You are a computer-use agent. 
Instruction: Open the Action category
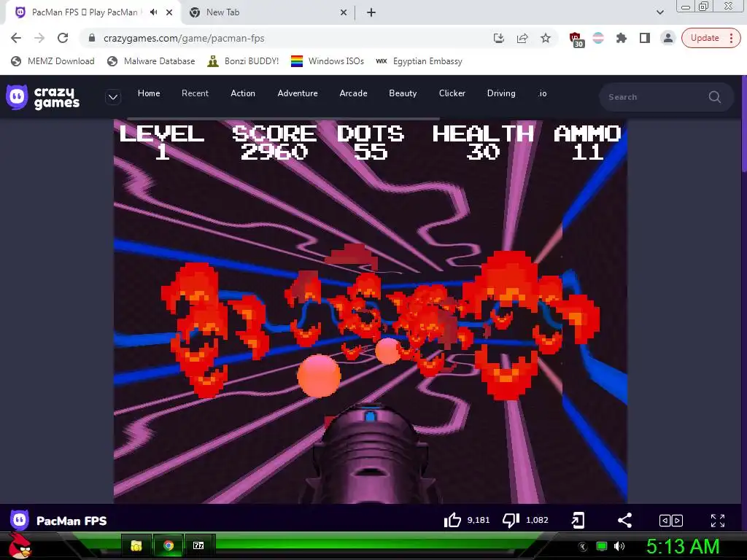coord(243,93)
